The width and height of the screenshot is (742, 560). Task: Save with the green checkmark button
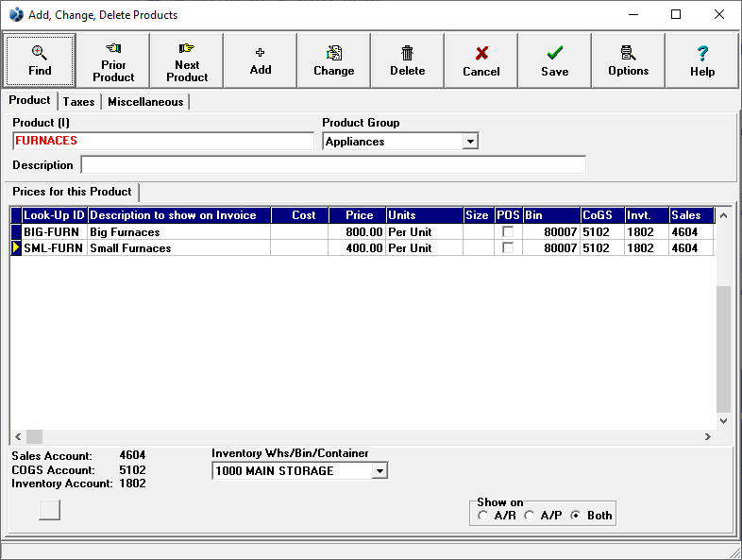tap(555, 60)
